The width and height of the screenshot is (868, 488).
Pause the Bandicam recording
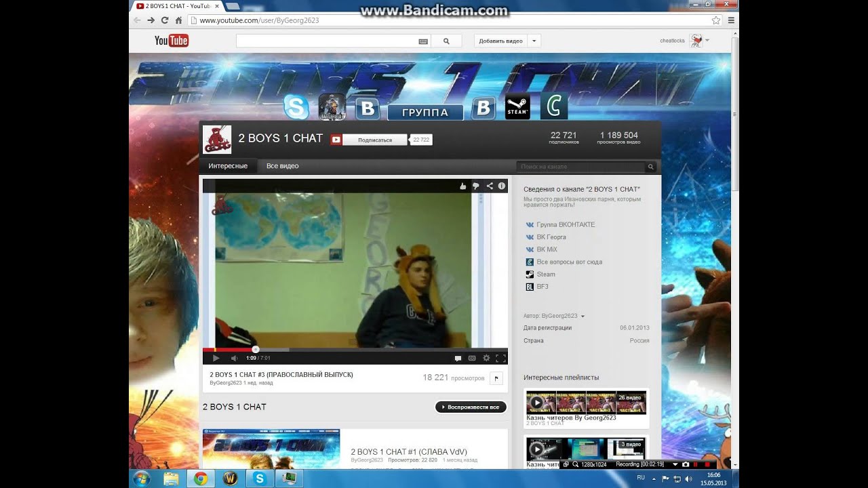[x=696, y=464]
